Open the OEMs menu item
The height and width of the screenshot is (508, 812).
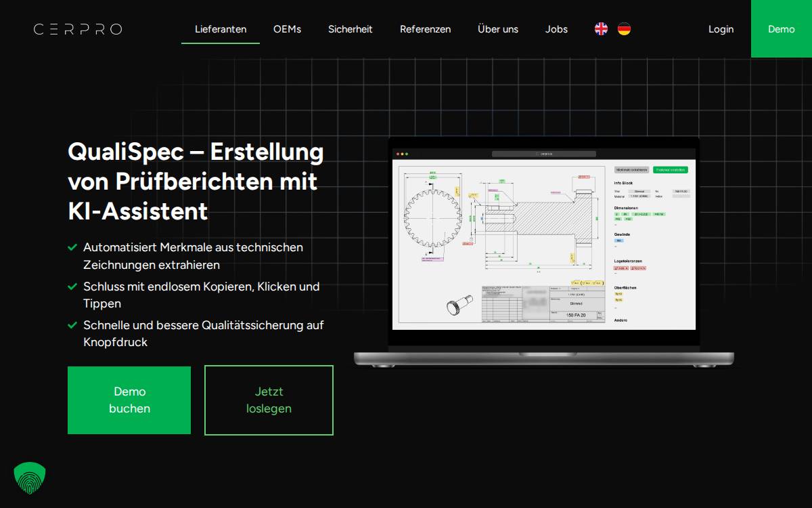[x=287, y=29]
